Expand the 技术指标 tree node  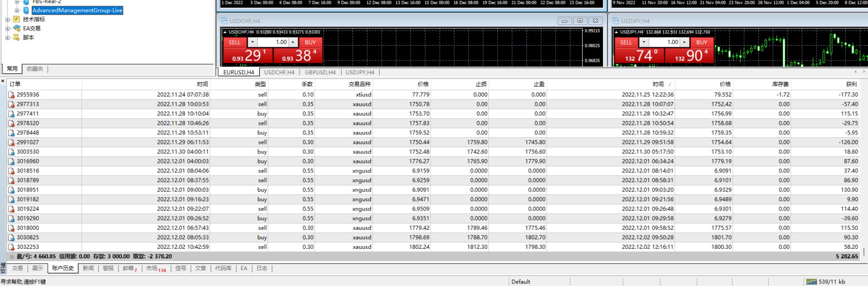(x=7, y=20)
